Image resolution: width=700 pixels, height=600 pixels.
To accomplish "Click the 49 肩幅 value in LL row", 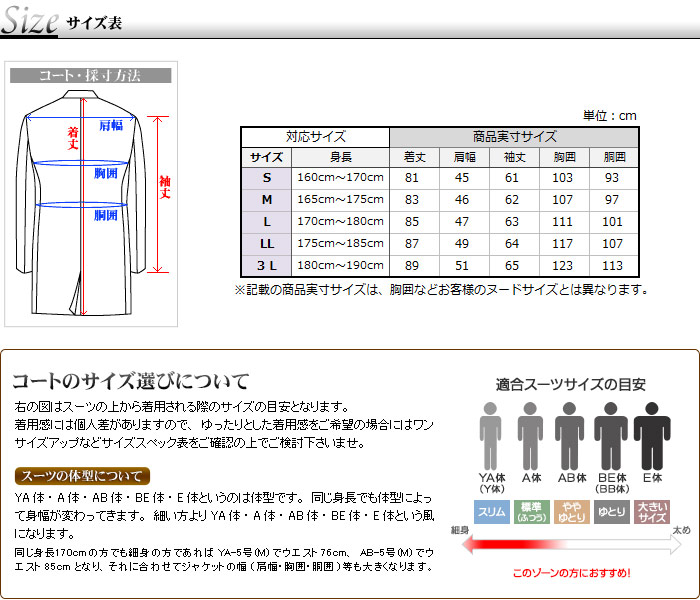I will [462, 243].
